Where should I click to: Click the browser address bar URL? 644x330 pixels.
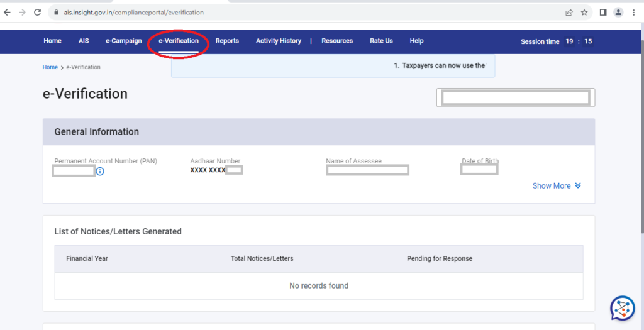coord(133,12)
